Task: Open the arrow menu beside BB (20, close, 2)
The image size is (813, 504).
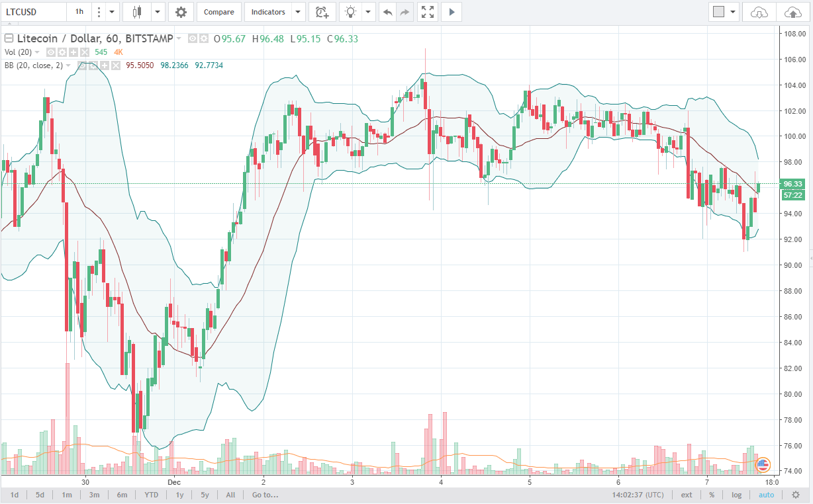Action: click(69, 65)
